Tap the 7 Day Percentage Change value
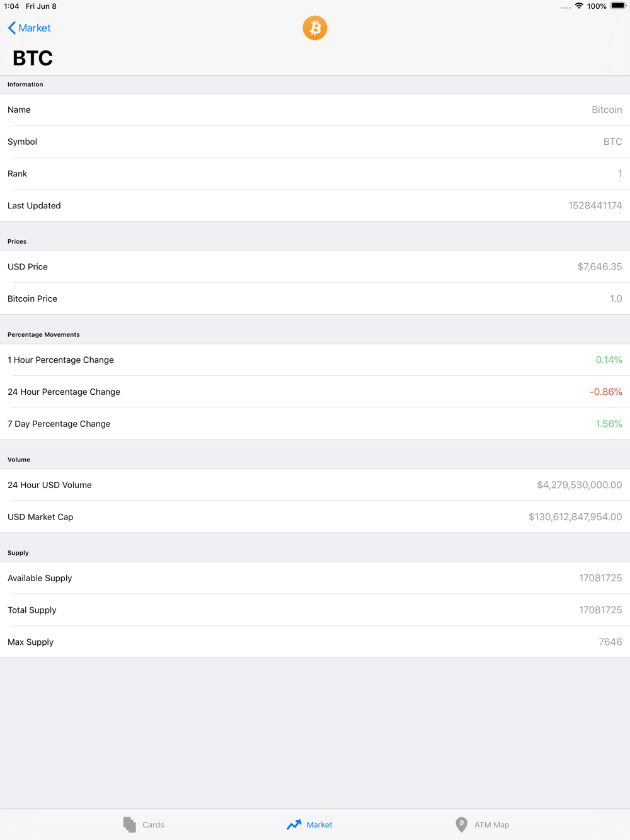This screenshot has width=630, height=840. coord(609,424)
